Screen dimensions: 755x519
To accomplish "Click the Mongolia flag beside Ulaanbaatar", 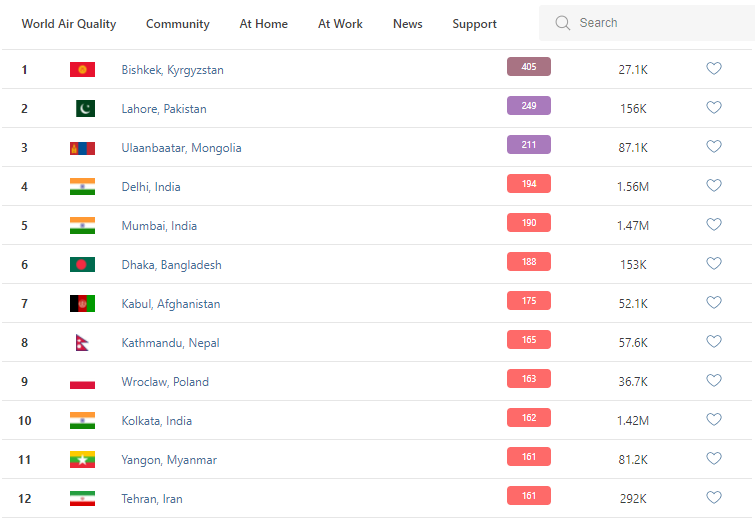I will click(82, 147).
